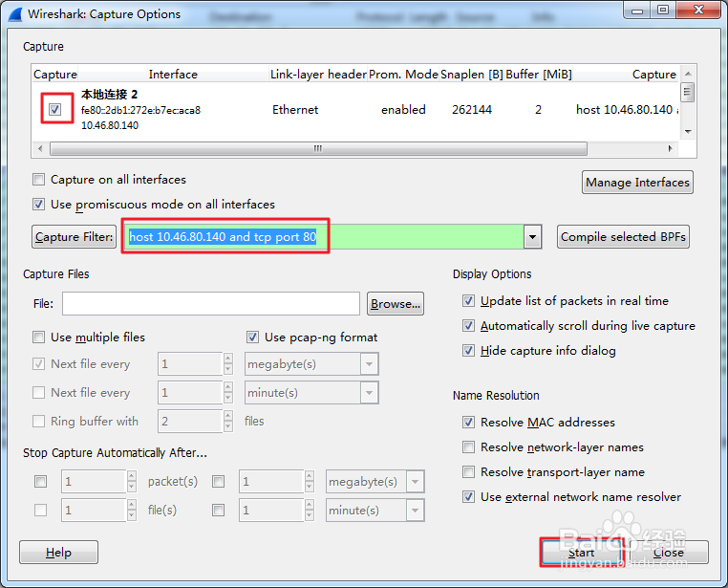Open the Next file every megabyte(s) dropdown
The height and width of the screenshot is (588, 728).
point(369,364)
